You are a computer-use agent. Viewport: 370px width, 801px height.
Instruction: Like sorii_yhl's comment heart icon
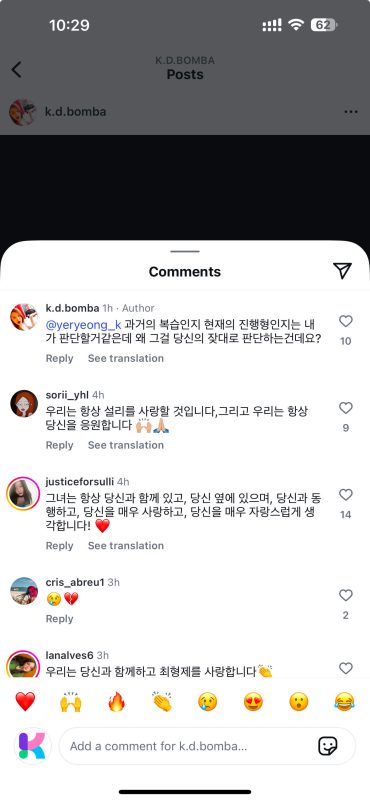point(346,408)
